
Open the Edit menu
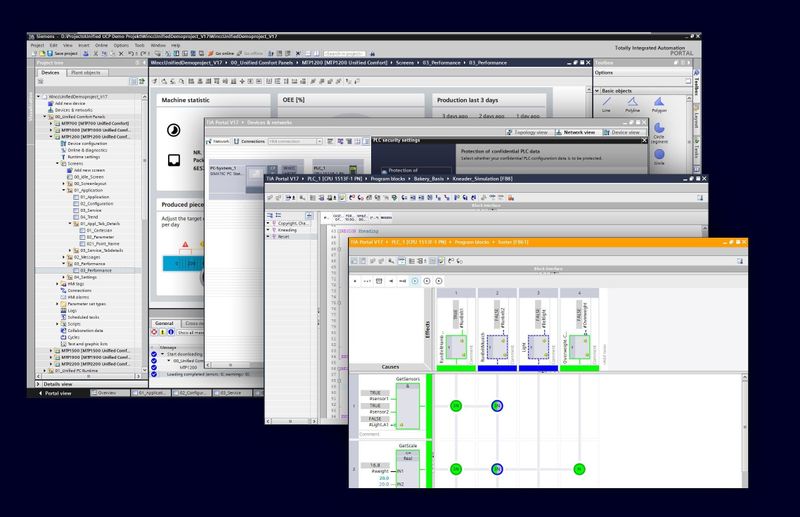click(54, 45)
